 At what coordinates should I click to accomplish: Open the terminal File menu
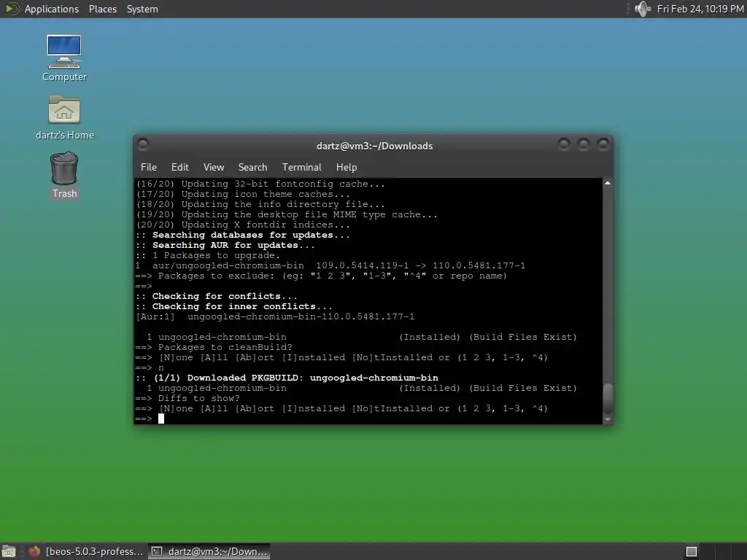149,167
